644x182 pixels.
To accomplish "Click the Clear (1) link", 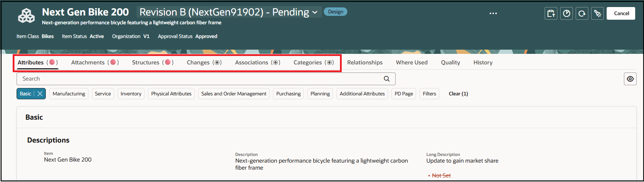I will [x=458, y=94].
